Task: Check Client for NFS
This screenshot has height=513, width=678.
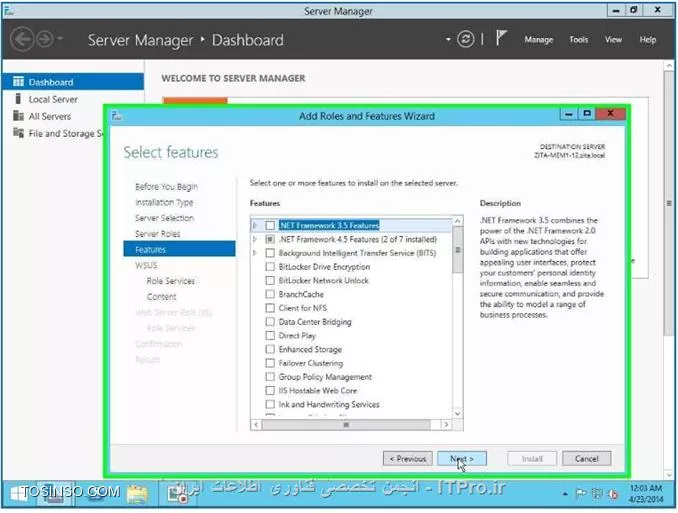Action: pos(270,308)
